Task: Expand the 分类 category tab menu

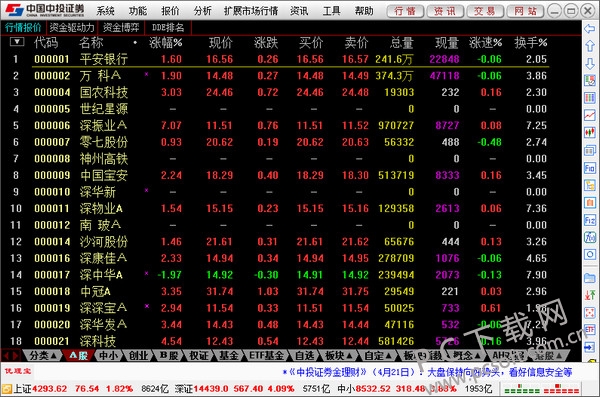Action: pos(43,356)
